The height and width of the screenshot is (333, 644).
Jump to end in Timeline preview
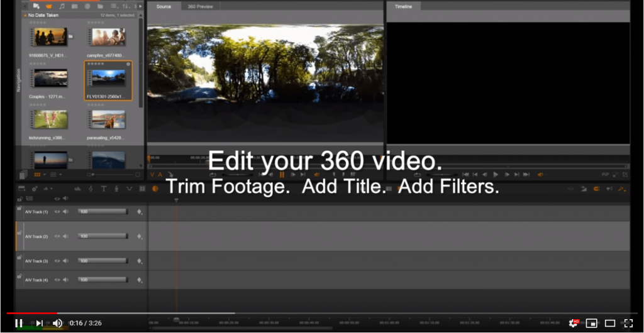pyautogui.click(x=526, y=175)
